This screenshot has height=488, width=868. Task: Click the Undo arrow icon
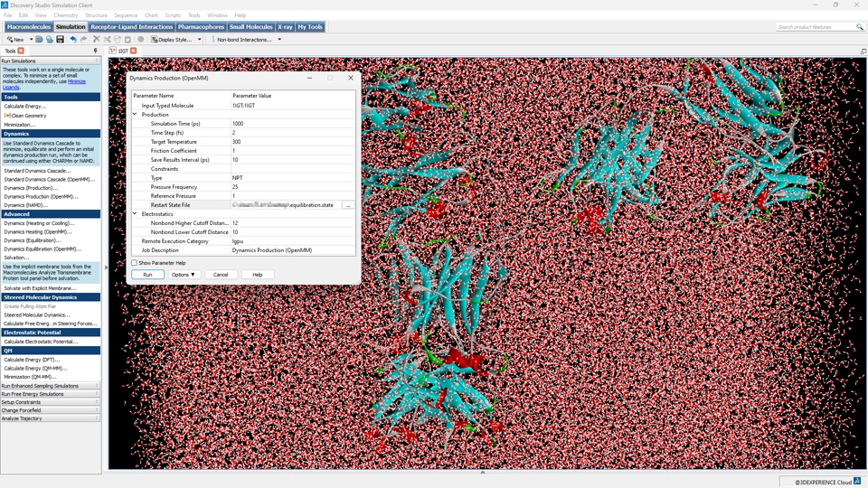click(72, 39)
